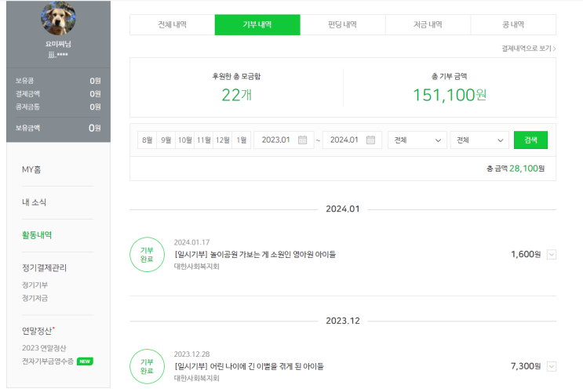Switch to 펀딩 내역 tab
The width and height of the screenshot is (583, 392).
click(x=342, y=25)
